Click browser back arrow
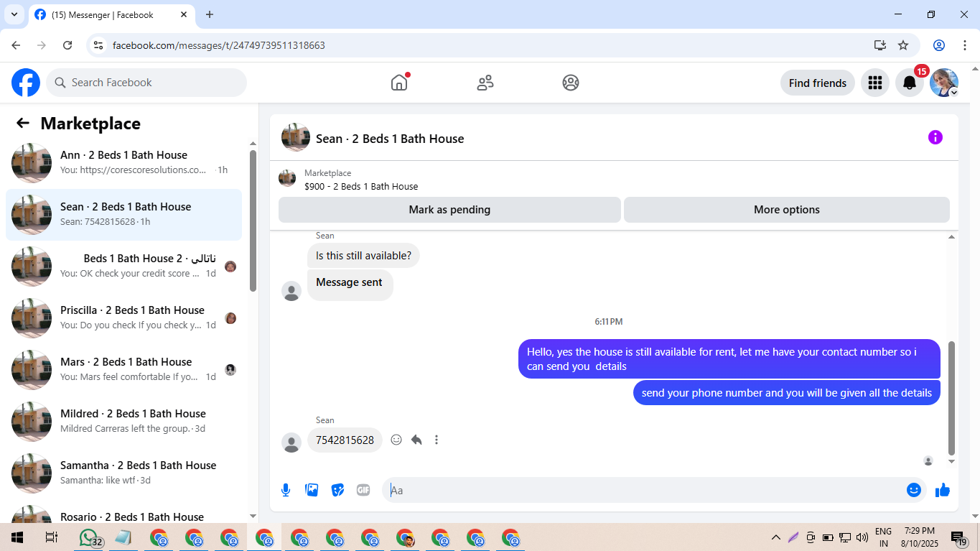Viewport: 980px width, 551px height. click(16, 45)
